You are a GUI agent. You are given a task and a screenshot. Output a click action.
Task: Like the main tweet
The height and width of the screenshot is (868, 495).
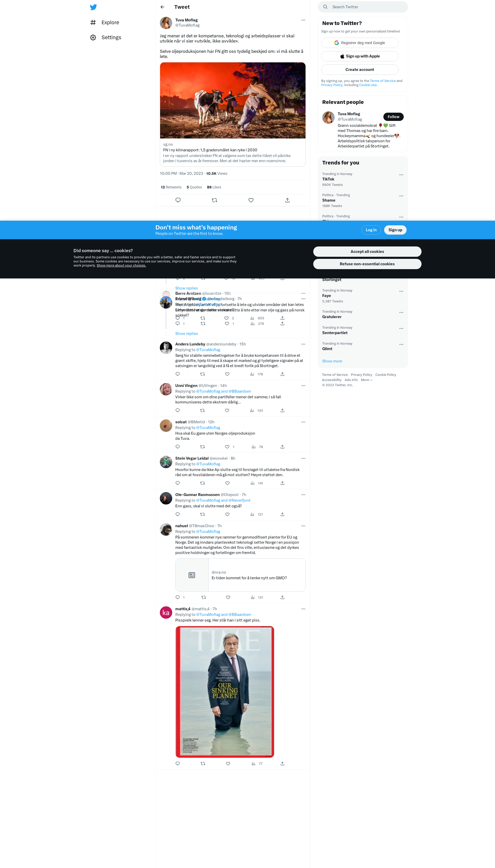point(251,200)
